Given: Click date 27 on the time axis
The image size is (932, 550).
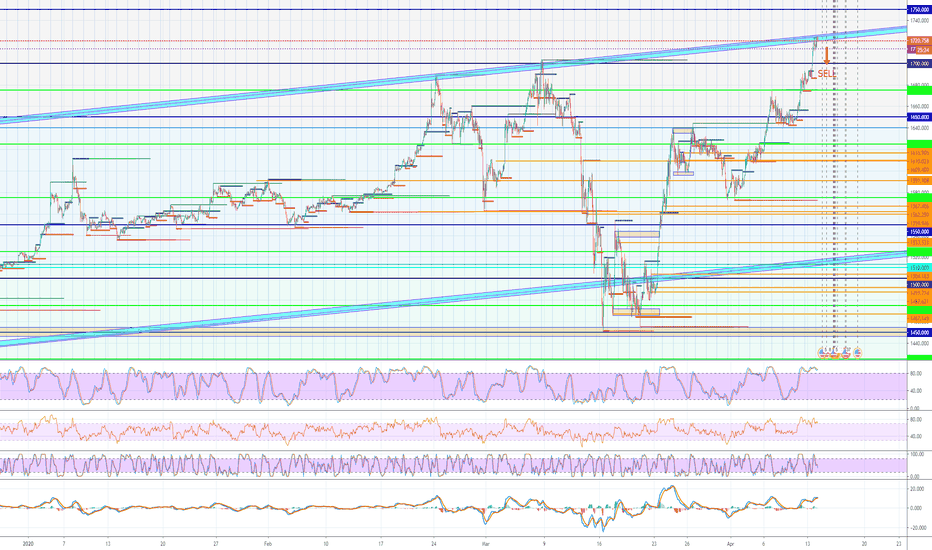Looking at the screenshot, I should tap(216, 543).
